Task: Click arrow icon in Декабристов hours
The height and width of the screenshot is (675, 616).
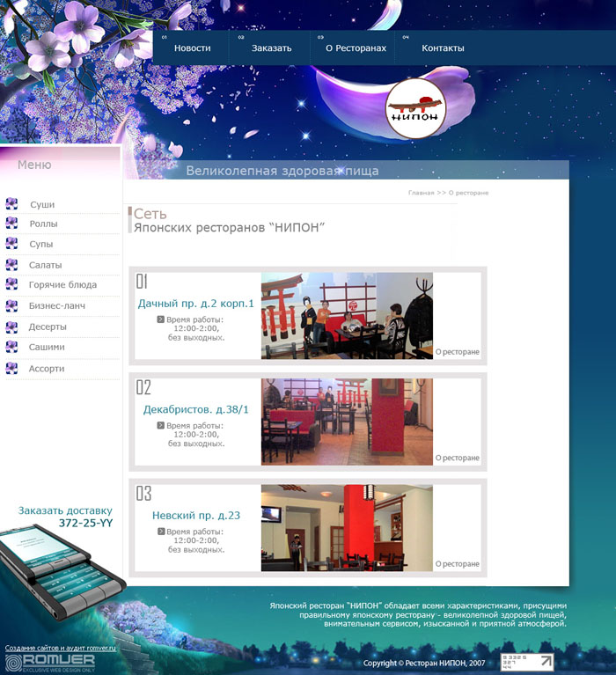Action: coord(160,425)
